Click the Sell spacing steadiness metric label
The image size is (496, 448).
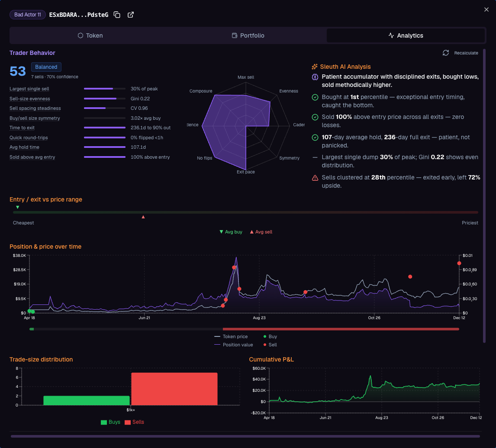pos(35,108)
